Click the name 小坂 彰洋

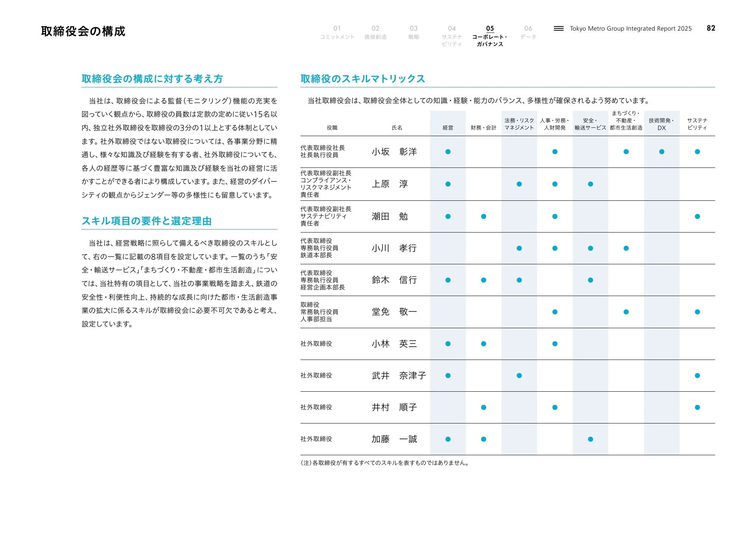394,152
